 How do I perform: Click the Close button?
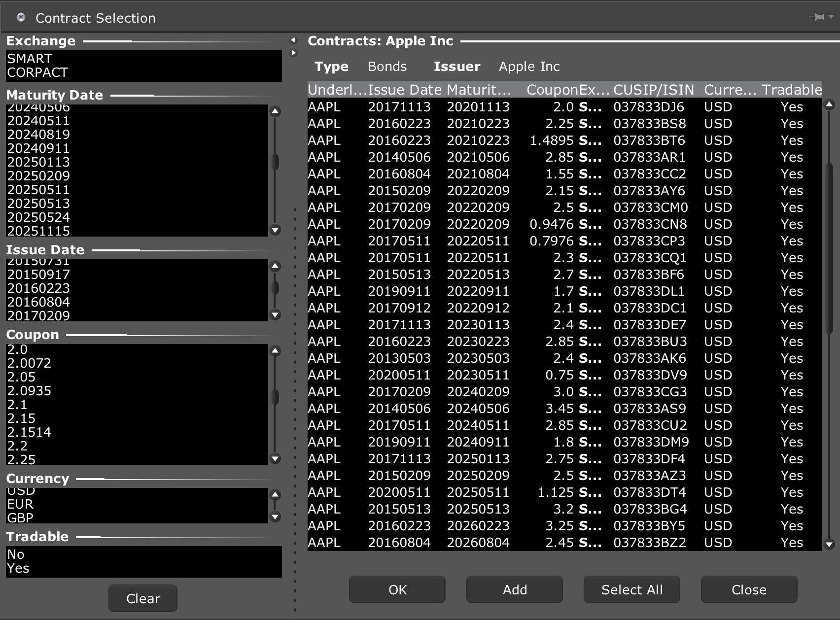point(749,589)
